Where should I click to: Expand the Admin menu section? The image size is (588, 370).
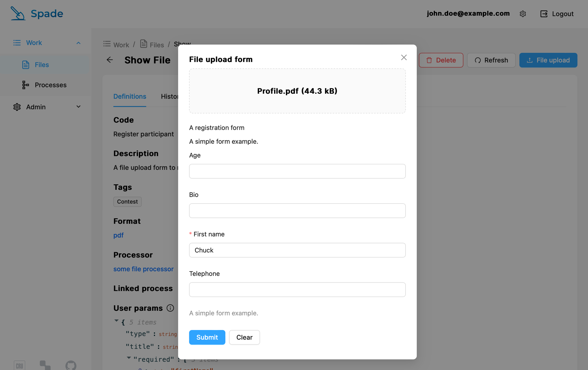click(78, 107)
